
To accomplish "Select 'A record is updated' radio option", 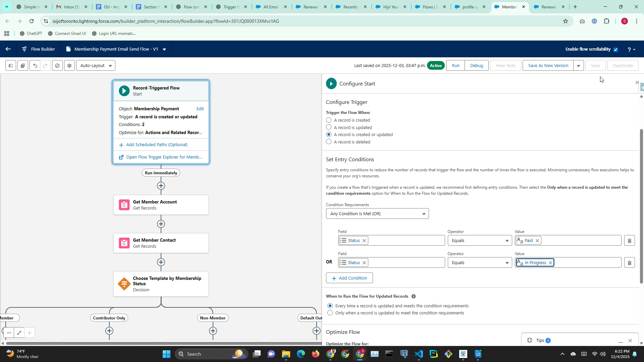I will tap(329, 127).
